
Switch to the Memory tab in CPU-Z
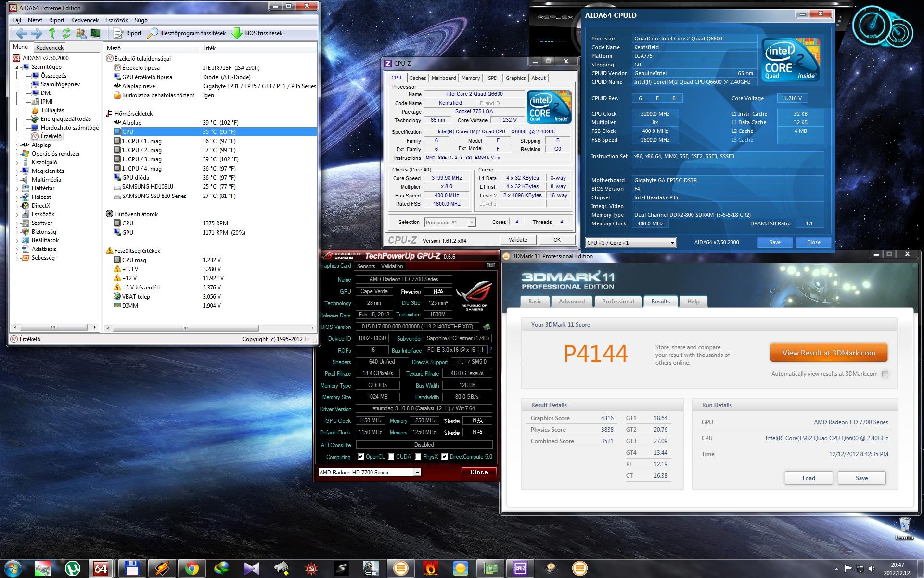471,78
